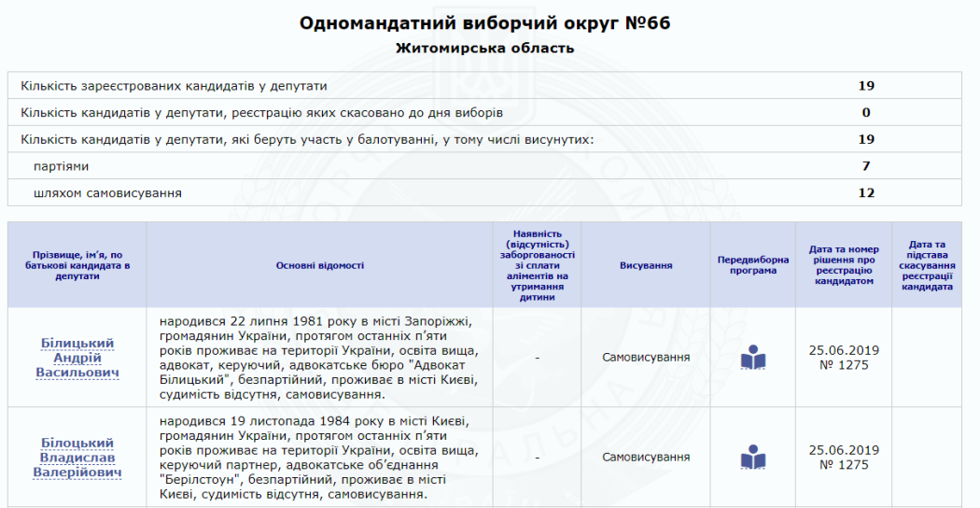
Task: Click the 'Основні відомості' column header
Action: 319,265
